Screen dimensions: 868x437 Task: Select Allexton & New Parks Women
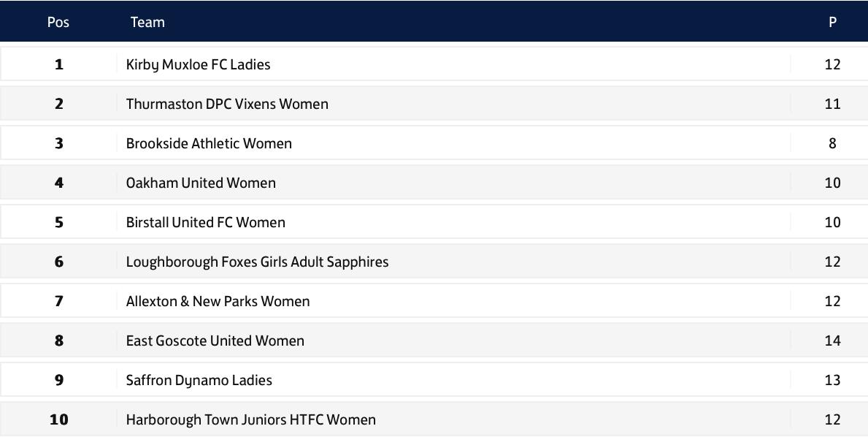point(218,301)
